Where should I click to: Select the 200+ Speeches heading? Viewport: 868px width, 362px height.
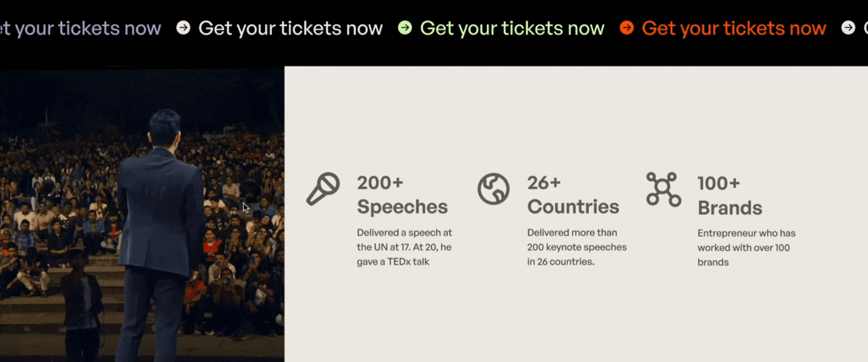pyautogui.click(x=402, y=194)
